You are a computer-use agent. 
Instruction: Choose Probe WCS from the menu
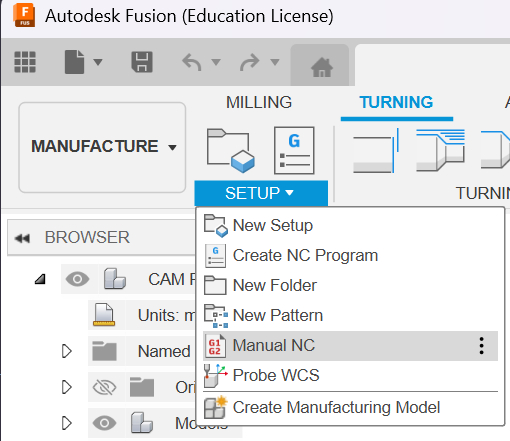click(350, 375)
